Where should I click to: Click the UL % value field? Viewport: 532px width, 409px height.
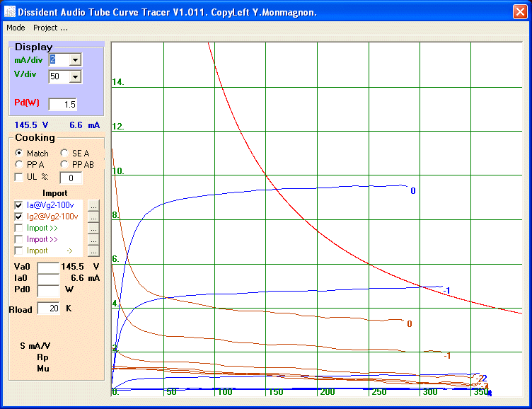pyautogui.click(x=71, y=178)
